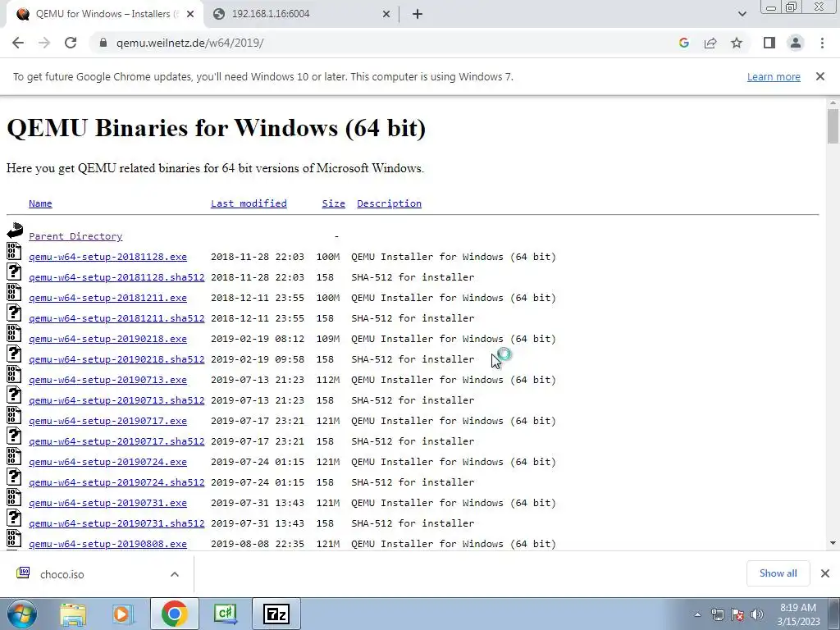Expand the choco.iso download options arrow

[175, 574]
